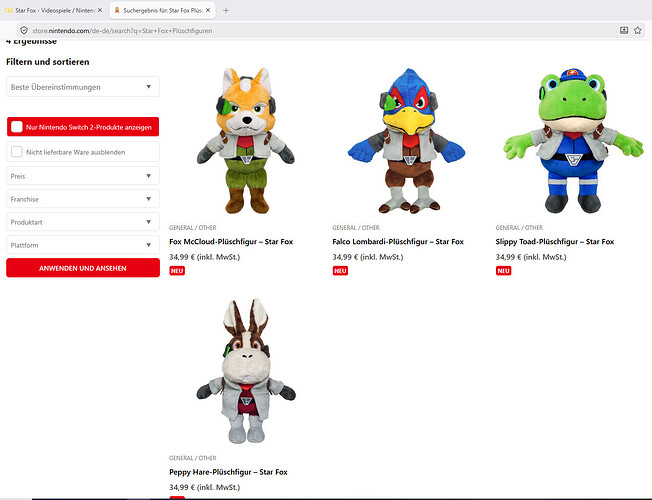This screenshot has width=652, height=500.
Task: Click the save-to-reading-list icon in address bar
Action: coord(624,30)
